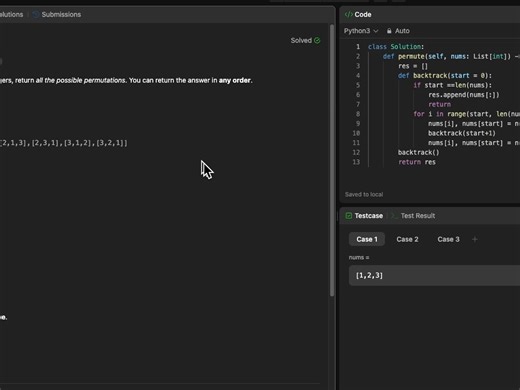Viewport: 520px width, 390px height.
Task: Click the Auto indentation label
Action: click(x=402, y=31)
